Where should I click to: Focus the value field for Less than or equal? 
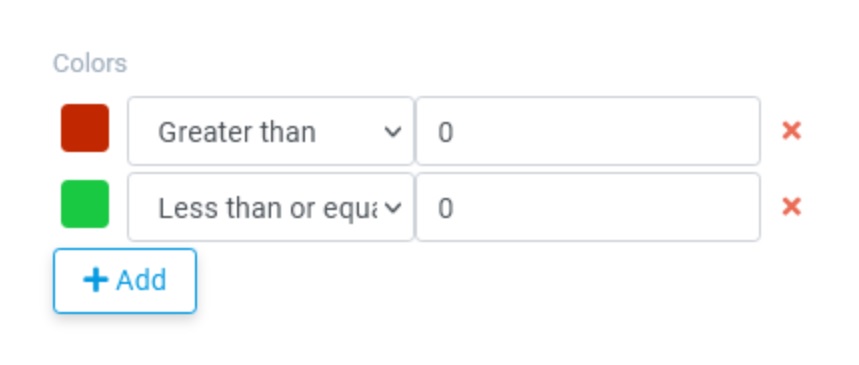588,207
